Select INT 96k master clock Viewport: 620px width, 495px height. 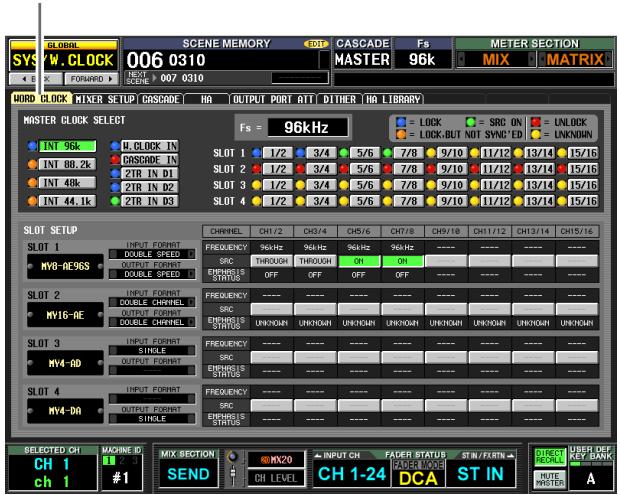[67, 146]
